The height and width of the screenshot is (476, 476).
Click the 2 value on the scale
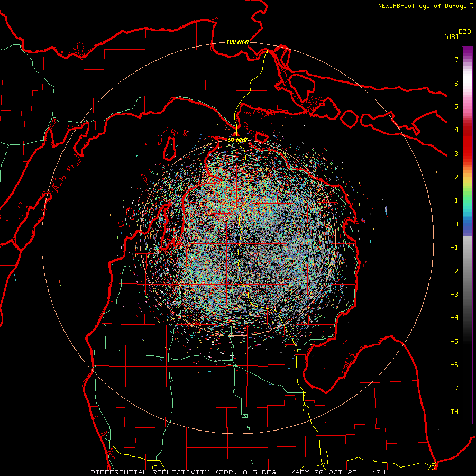(456, 177)
